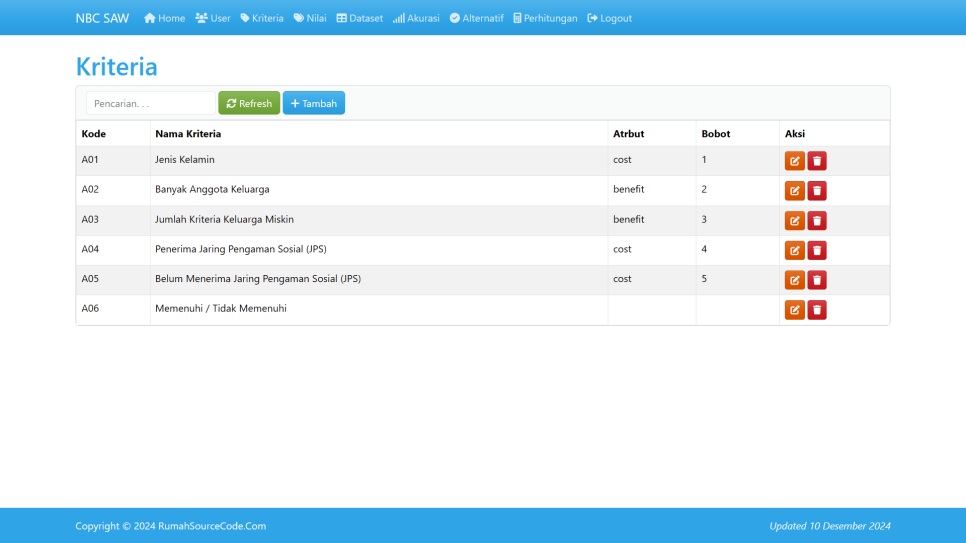Delete criterion A03 with trash button
Viewport: 966px width, 543px height.
817,221
